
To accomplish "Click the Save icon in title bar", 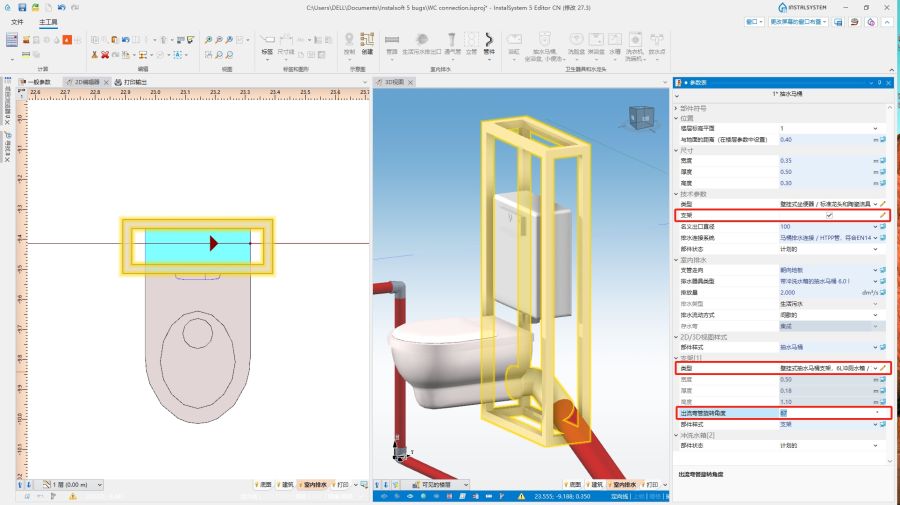I will [x=23, y=7].
